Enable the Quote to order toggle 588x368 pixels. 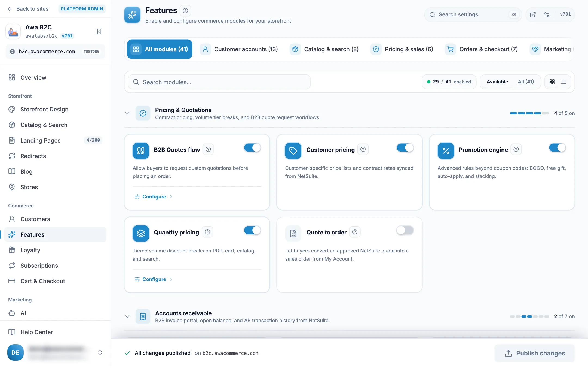tap(405, 230)
